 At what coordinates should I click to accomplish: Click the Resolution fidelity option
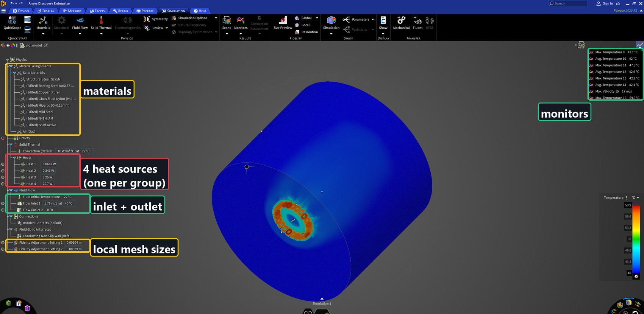click(x=306, y=32)
